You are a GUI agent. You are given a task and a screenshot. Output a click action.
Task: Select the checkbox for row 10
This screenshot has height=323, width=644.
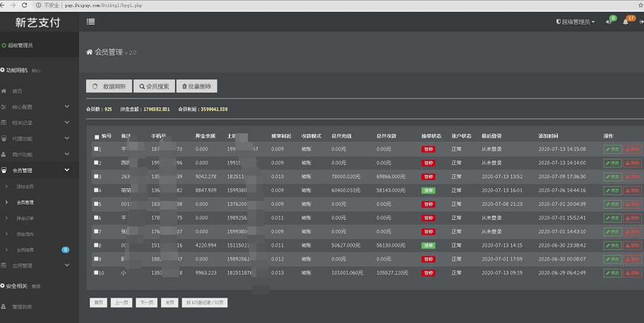click(x=97, y=272)
